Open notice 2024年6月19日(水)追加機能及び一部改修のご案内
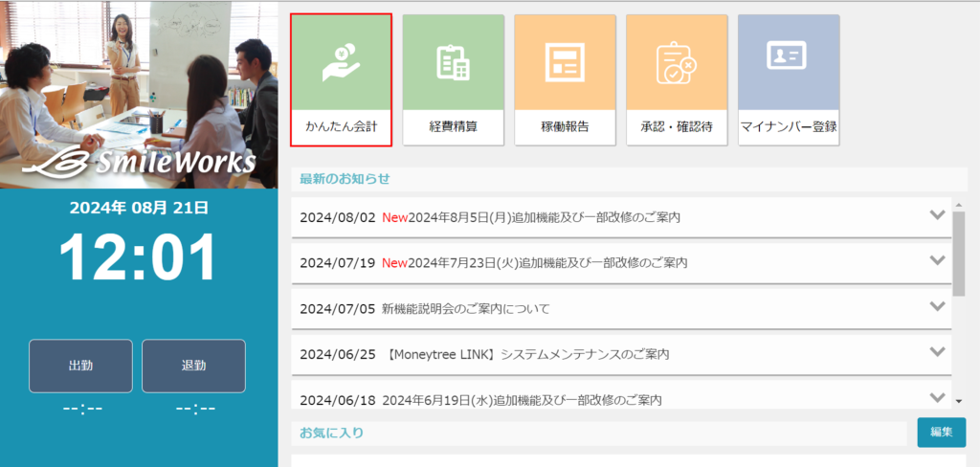 coord(522,400)
